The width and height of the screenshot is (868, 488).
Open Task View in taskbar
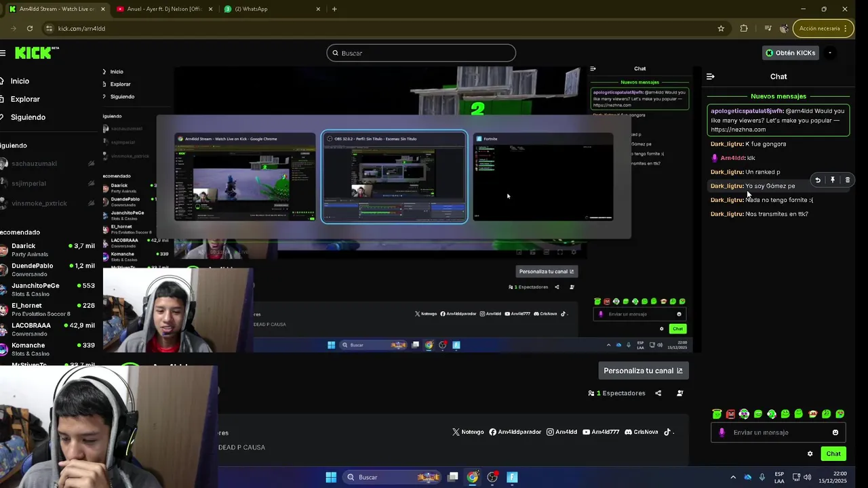coord(453,477)
